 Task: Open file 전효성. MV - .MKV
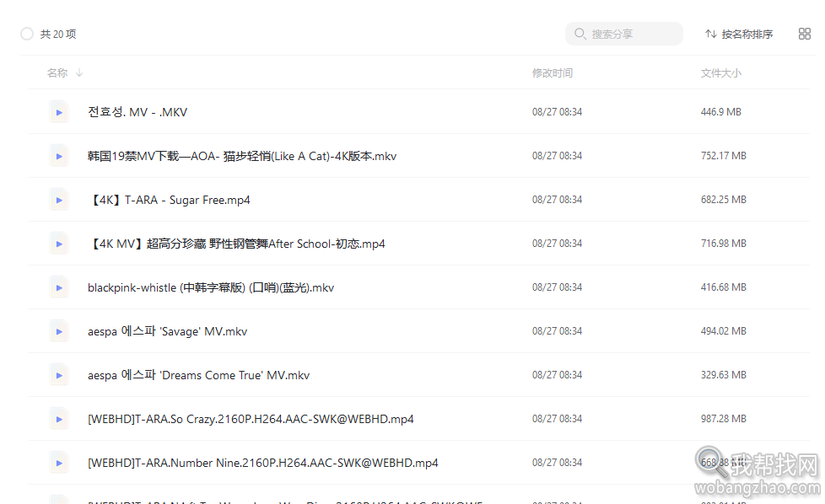point(137,112)
